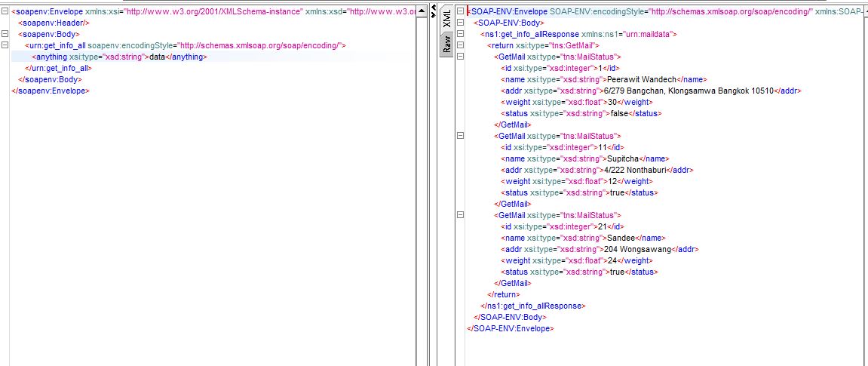Click the closing /urn:get_info_all tag
This screenshot has height=366, width=868.
point(58,68)
